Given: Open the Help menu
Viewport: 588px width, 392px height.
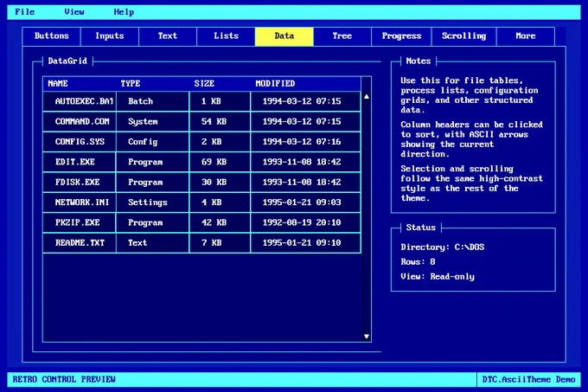Looking at the screenshot, I should click(x=124, y=12).
